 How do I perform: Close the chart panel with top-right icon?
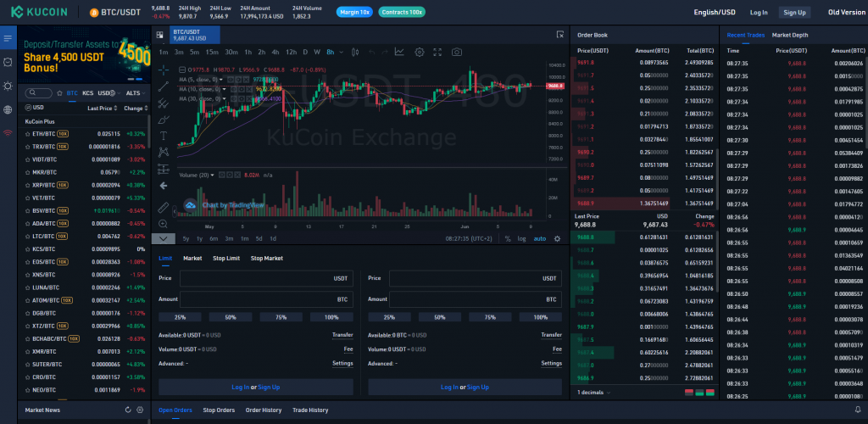tap(559, 34)
